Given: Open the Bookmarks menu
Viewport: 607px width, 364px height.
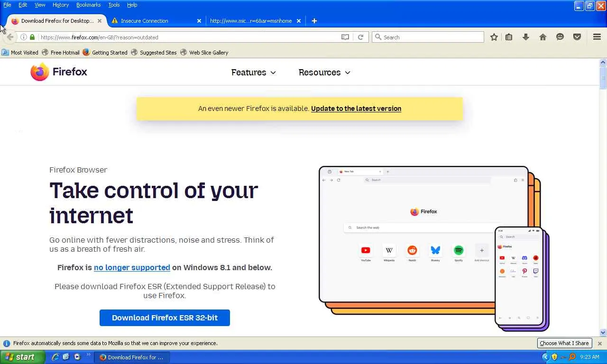Looking at the screenshot, I should click(x=88, y=5).
